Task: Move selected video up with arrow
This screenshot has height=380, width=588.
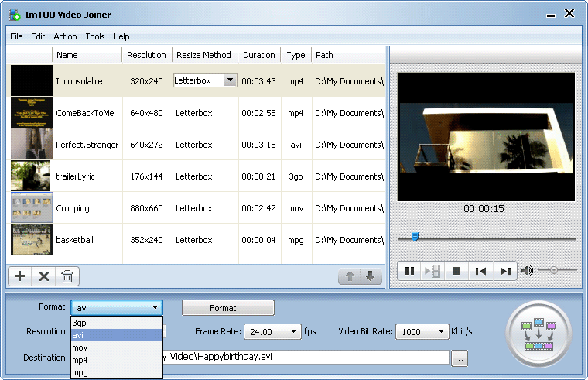Action: point(350,277)
